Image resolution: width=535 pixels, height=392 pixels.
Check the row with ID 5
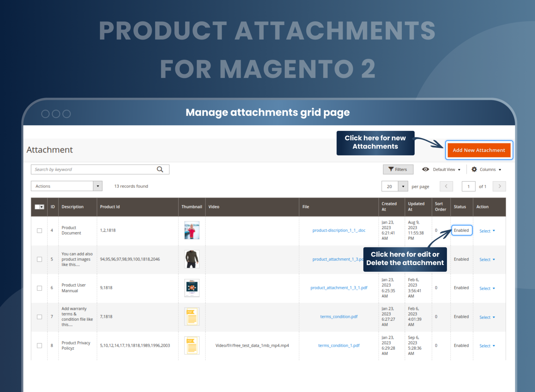pos(39,259)
